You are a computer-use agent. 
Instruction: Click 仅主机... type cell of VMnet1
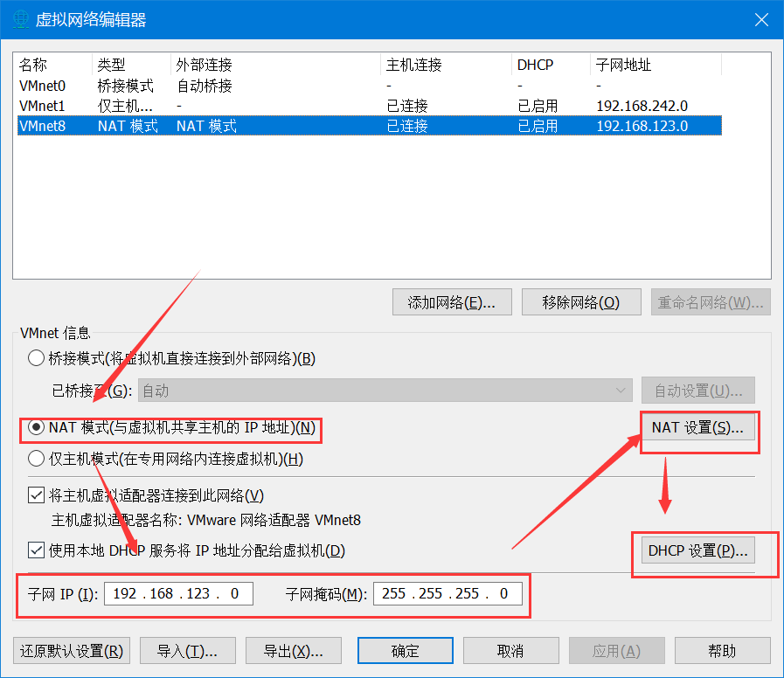125,106
